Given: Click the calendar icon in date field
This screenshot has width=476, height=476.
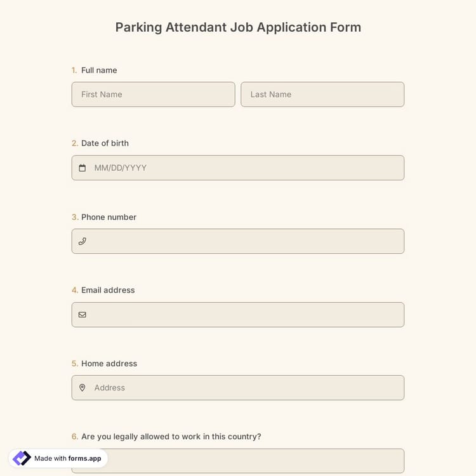Looking at the screenshot, I should pos(82,168).
